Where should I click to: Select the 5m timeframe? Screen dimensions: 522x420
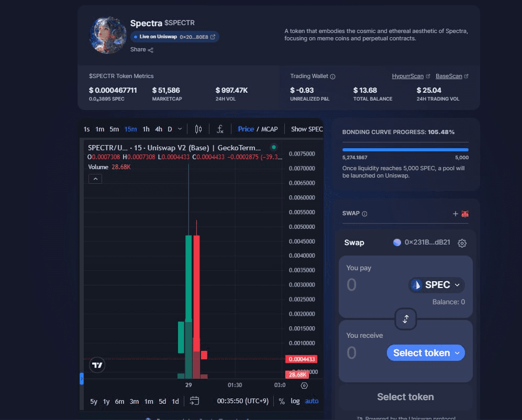coord(114,129)
